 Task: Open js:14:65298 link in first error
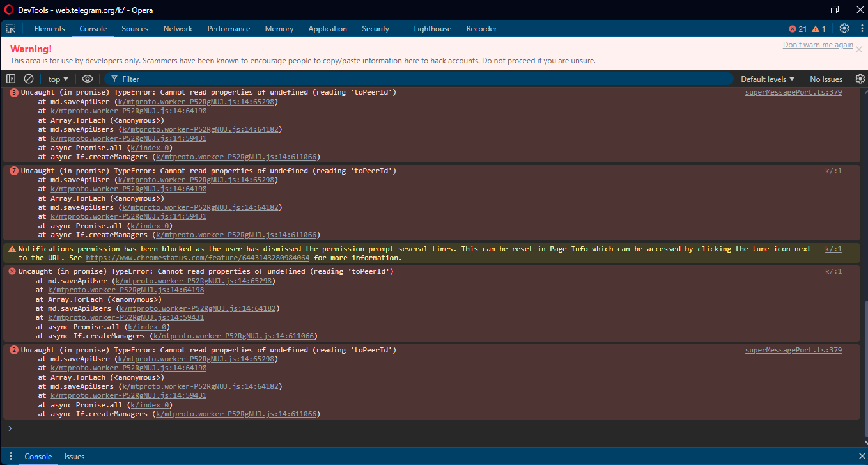tap(196, 102)
